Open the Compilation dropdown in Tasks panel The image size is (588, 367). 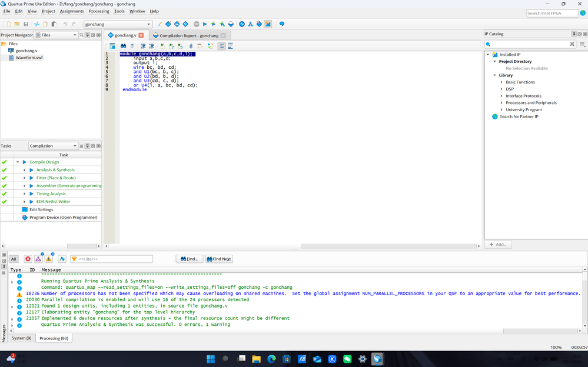pyautogui.click(x=75, y=146)
